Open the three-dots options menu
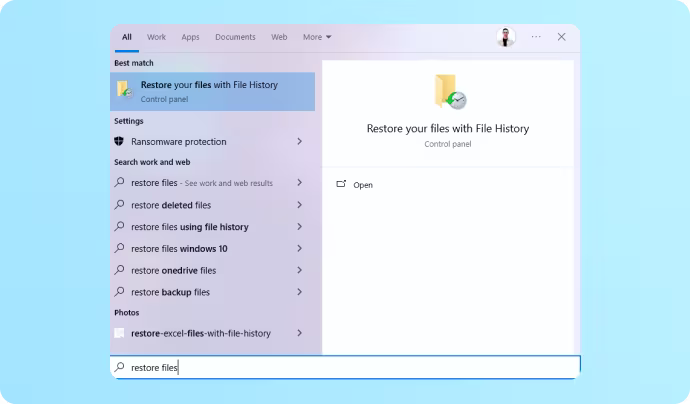The height and width of the screenshot is (404, 690). click(536, 37)
